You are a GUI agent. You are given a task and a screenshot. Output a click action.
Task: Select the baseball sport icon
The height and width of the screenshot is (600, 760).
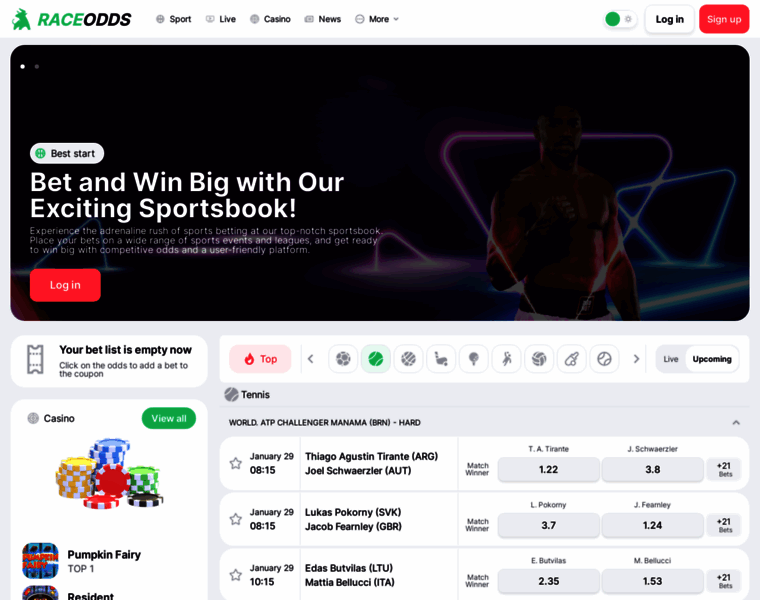[x=604, y=359]
